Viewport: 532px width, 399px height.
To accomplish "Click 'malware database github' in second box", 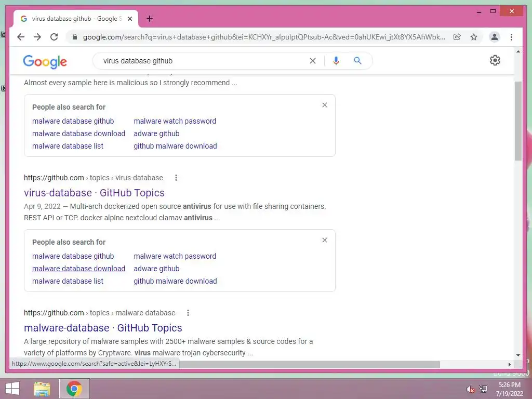I will (73, 256).
